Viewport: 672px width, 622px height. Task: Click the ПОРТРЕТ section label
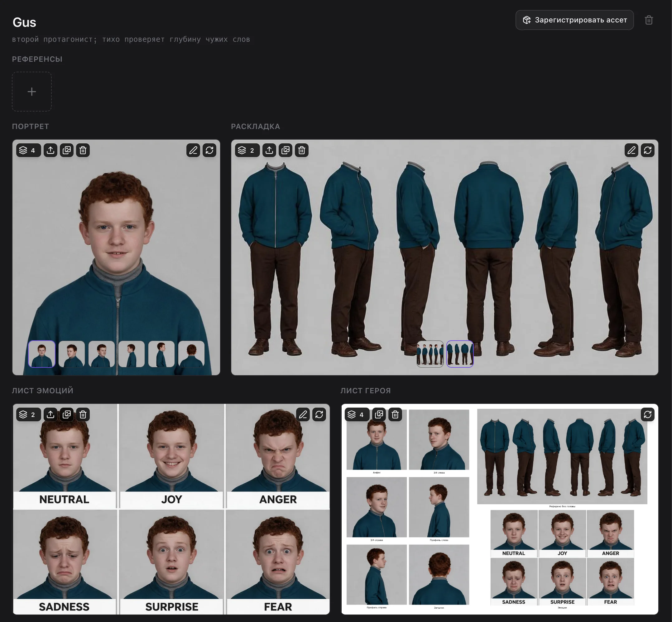tap(31, 127)
